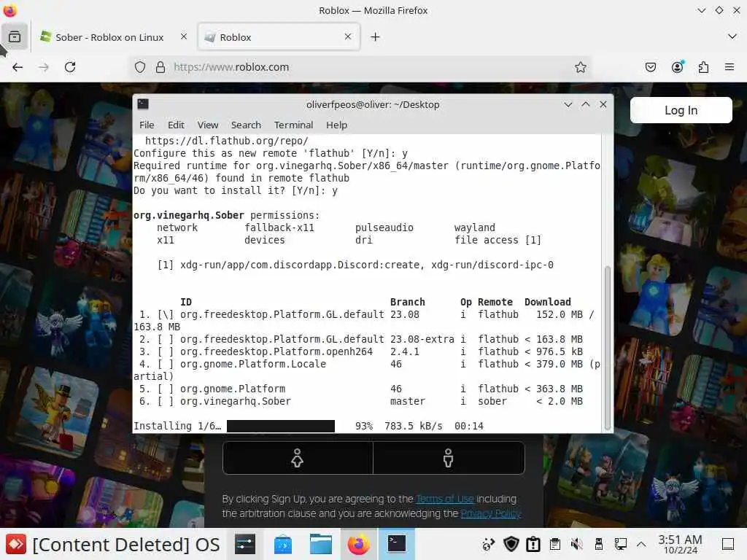Switch to the Roblox tab
747x560 pixels.
click(279, 37)
